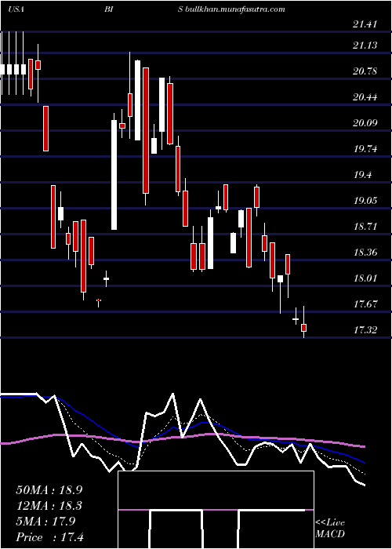Click the Price : 17.4 readout
392x549 pixels.
click(50, 537)
